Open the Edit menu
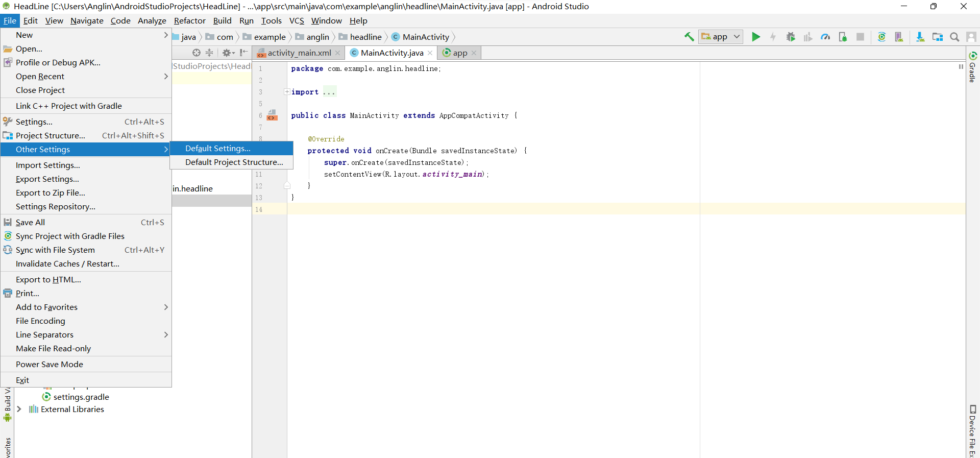This screenshot has height=458, width=980. coord(31,20)
